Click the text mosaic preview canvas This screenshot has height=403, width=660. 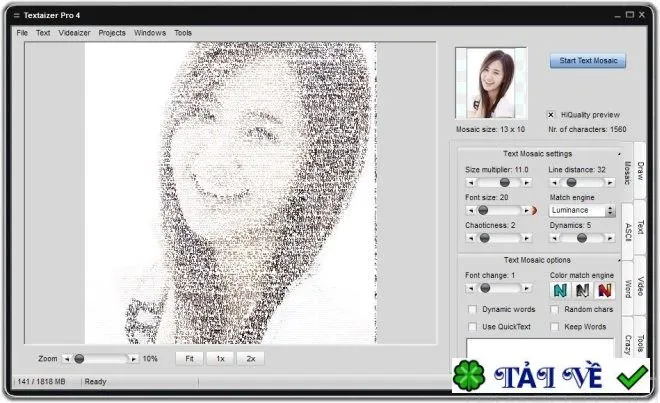coord(230,193)
